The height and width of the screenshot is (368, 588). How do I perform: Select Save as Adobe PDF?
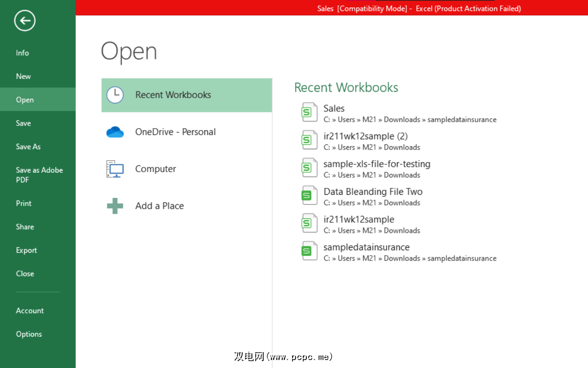point(38,175)
